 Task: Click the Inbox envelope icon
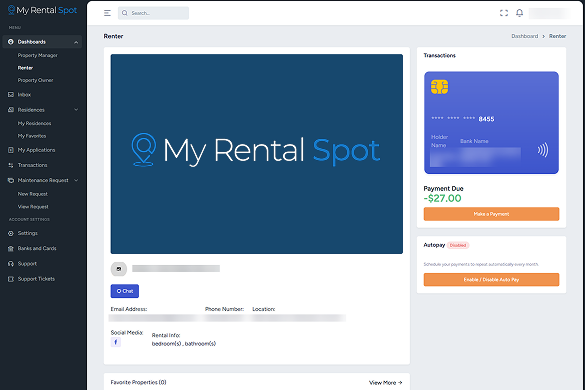[x=11, y=95]
